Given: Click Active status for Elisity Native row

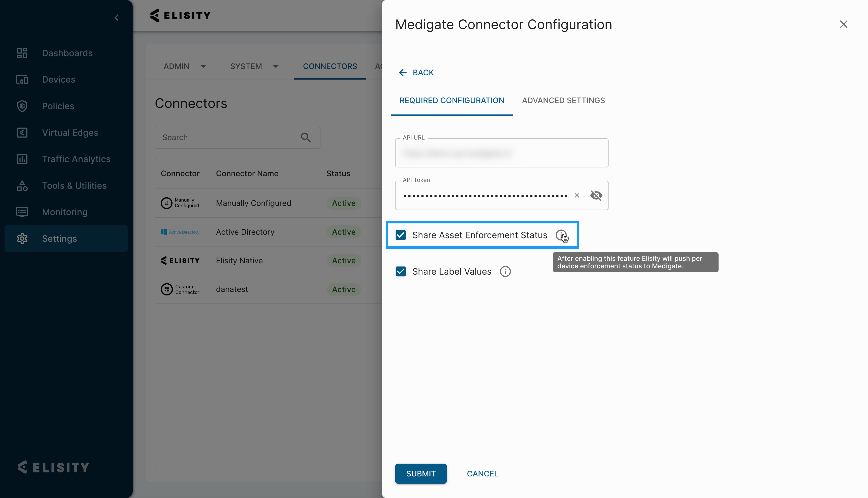Looking at the screenshot, I should [344, 261].
